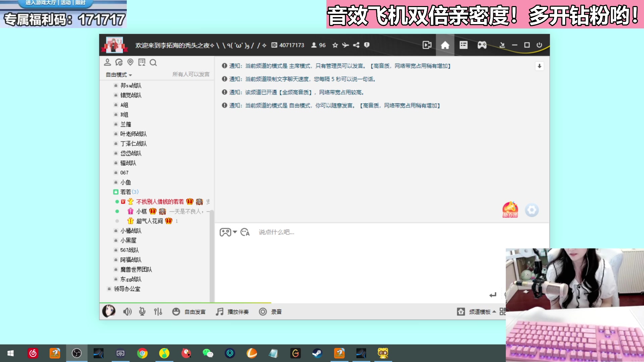Viewport: 644px width, 362px height.
Task: Open the 自由模式 mode dropdown
Action: coord(118,75)
